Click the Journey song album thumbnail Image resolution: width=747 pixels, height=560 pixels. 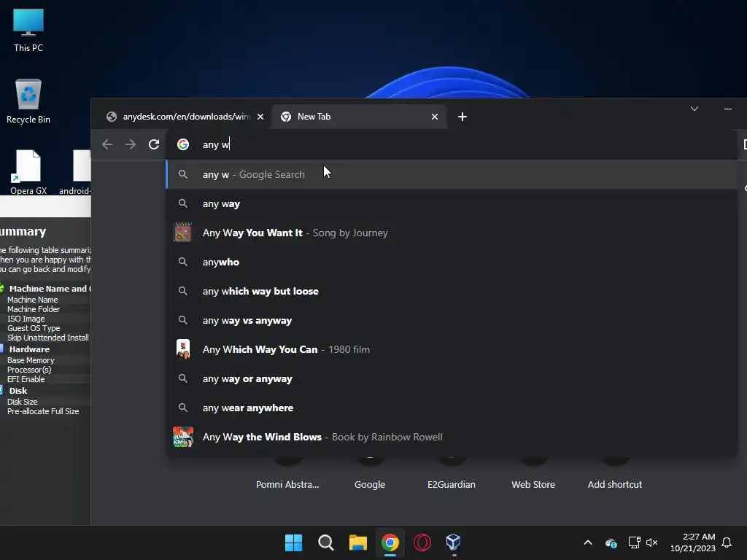[x=183, y=233]
